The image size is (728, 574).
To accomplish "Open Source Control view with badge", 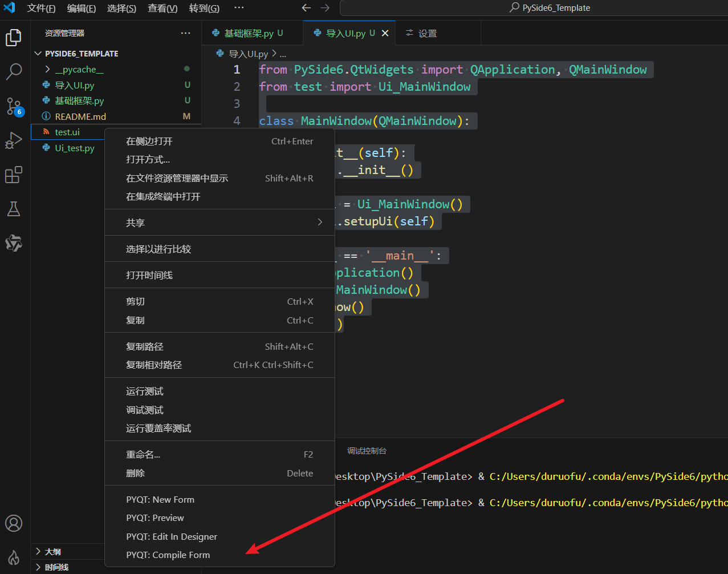I will pyautogui.click(x=14, y=106).
